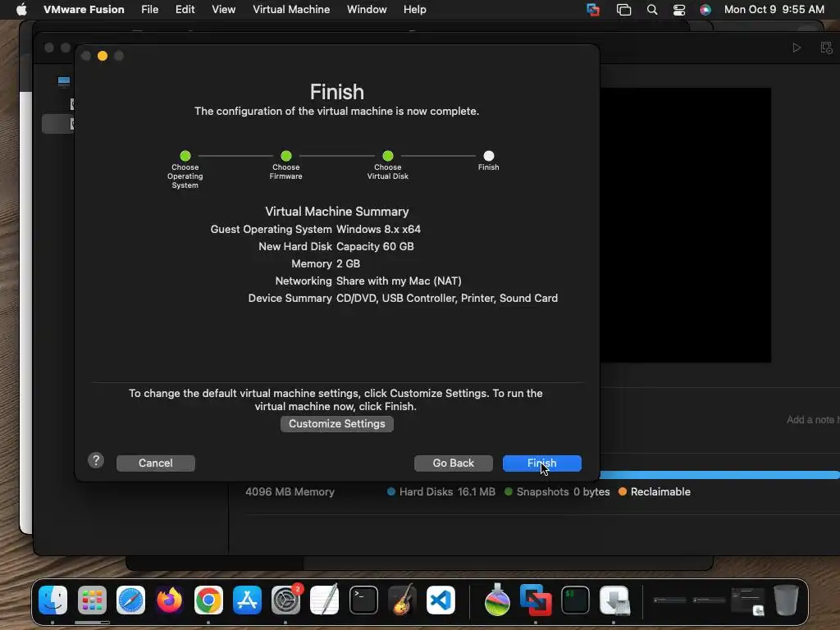Screen dimensions: 840x630
Task: Open the macOS installer flask icon in Dock
Action: (497, 600)
